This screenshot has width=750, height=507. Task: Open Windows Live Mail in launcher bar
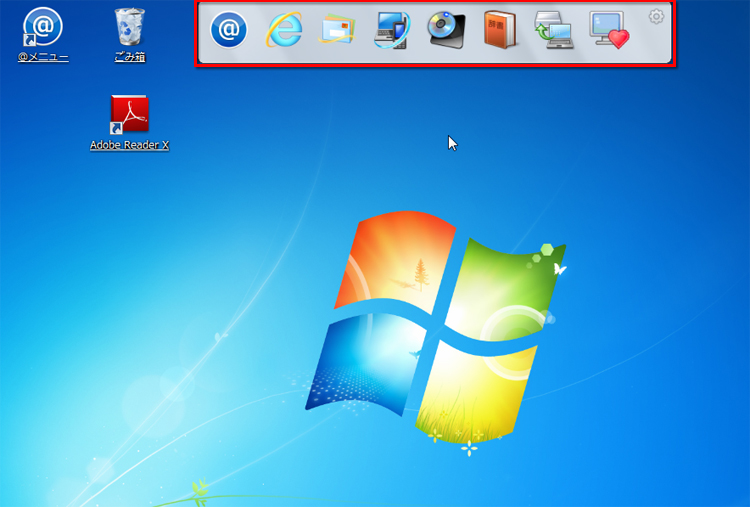337,30
